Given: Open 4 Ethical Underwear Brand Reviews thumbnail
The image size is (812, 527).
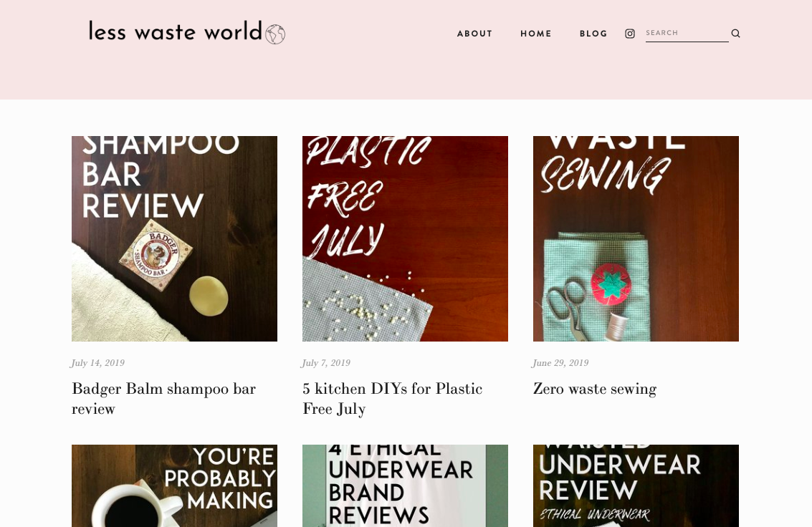Looking at the screenshot, I should (405, 485).
